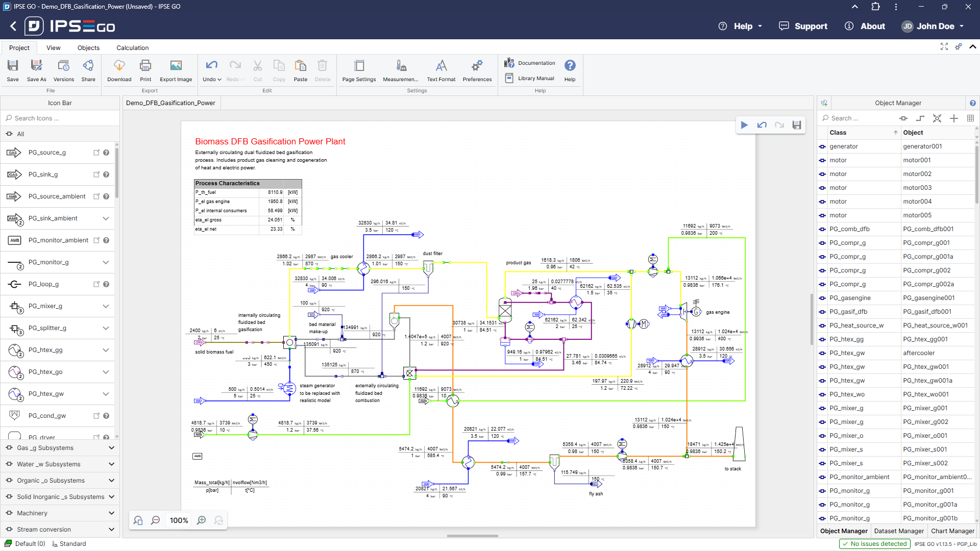The height and width of the screenshot is (551, 980).
Task: Expand PG_htex_gw variants chevron
Action: 106,394
